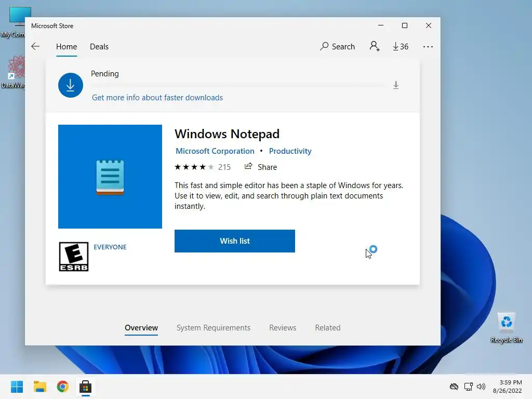Select the Recycle Bin desktop icon
Viewport: 532px width, 399px height.
pyautogui.click(x=506, y=327)
